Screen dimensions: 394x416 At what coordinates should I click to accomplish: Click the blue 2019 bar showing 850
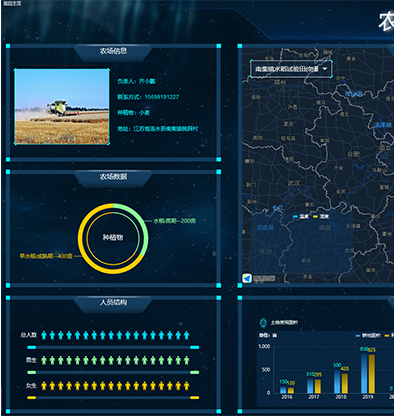(x=364, y=373)
